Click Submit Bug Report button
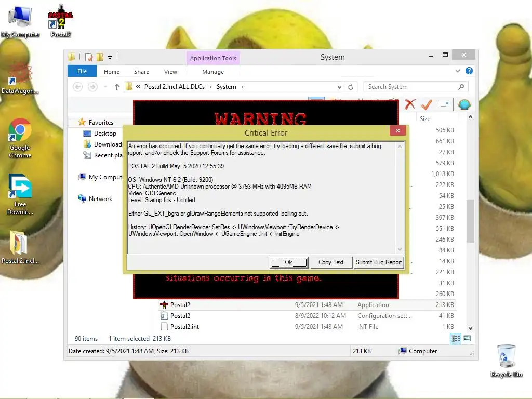The image size is (532, 399). [x=379, y=262]
